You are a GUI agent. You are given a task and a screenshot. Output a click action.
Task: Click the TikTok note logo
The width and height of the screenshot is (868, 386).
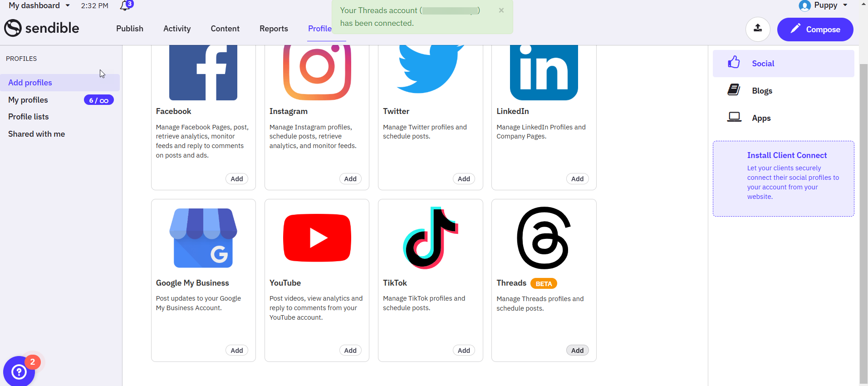(431, 238)
